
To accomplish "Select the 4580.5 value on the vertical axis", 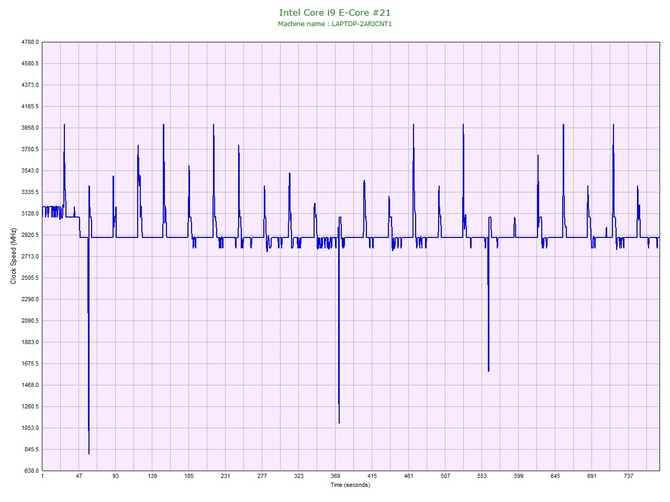I will [30, 63].
